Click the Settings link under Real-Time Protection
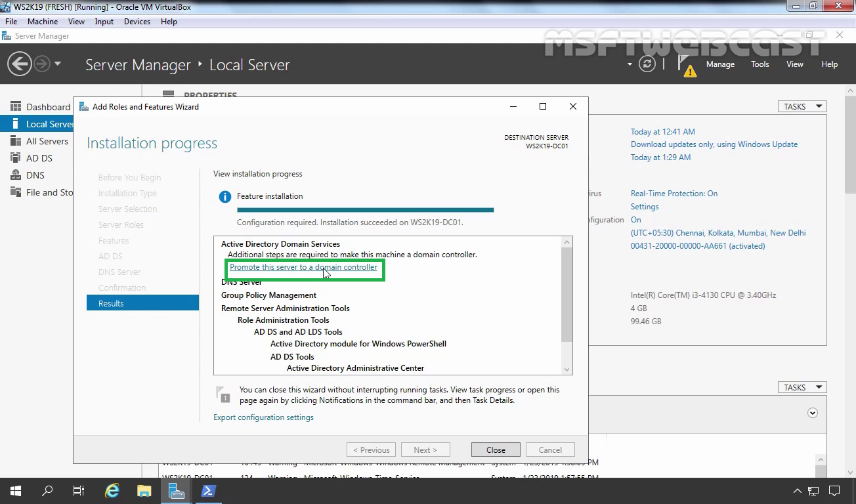Viewport: 856px width, 504px height. 645,207
